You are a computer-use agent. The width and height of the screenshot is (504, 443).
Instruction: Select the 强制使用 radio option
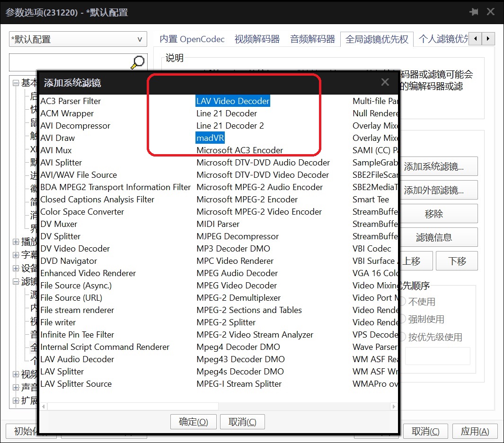point(426,320)
